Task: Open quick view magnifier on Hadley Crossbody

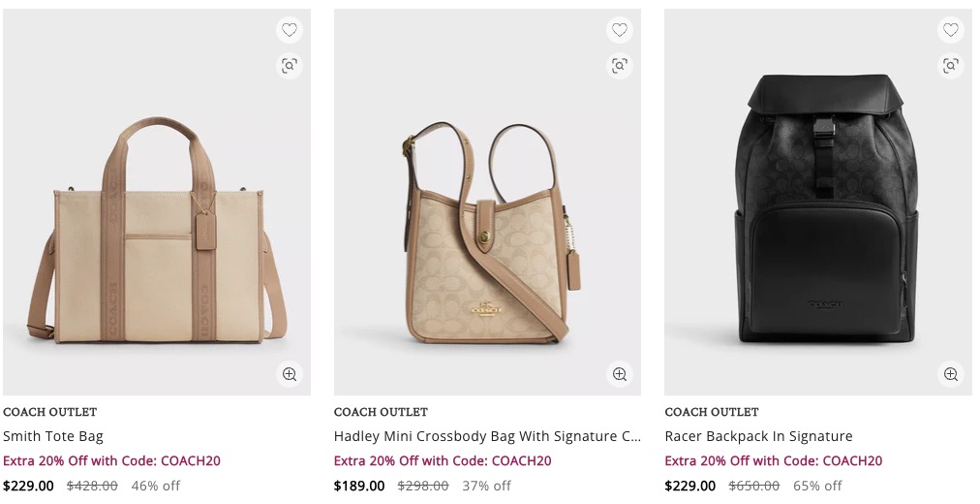Action: (x=620, y=374)
